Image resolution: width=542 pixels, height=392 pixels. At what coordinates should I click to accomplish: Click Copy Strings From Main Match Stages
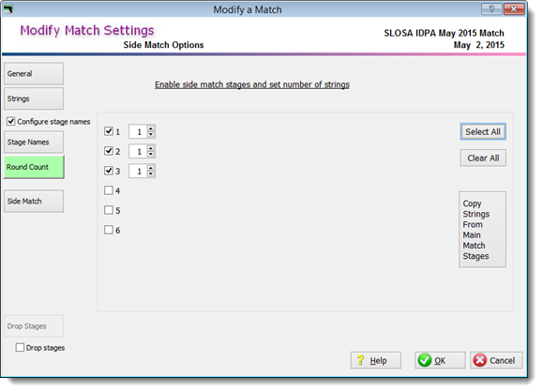pos(482,230)
